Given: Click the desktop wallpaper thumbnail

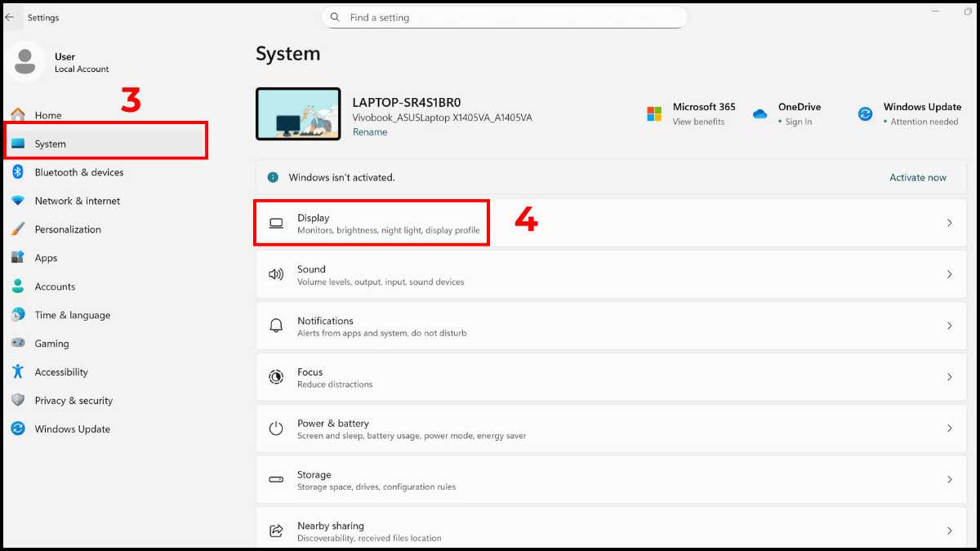Looking at the screenshot, I should tap(298, 114).
